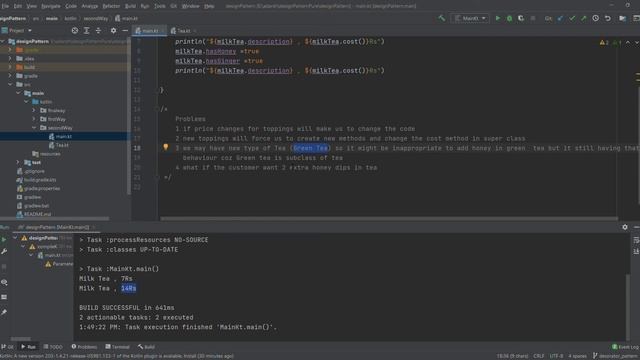
Task: Expand the finalway package
Action: tap(34, 110)
